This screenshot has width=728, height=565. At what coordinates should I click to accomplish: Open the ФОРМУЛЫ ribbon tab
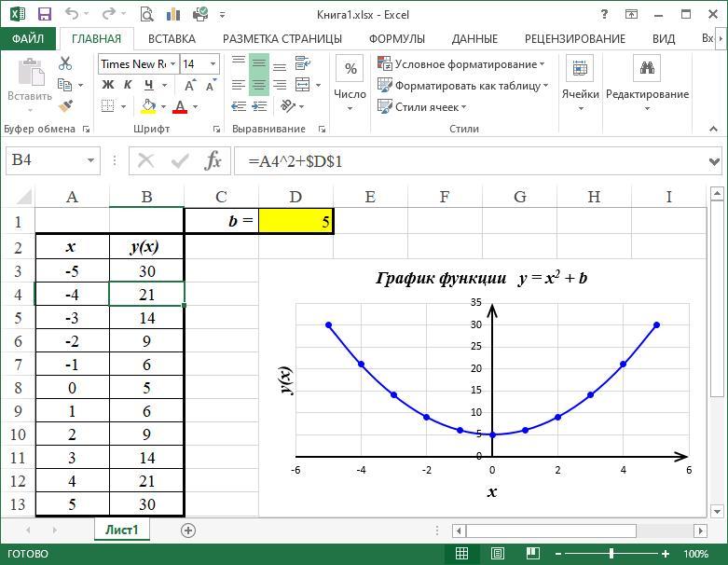[x=396, y=38]
